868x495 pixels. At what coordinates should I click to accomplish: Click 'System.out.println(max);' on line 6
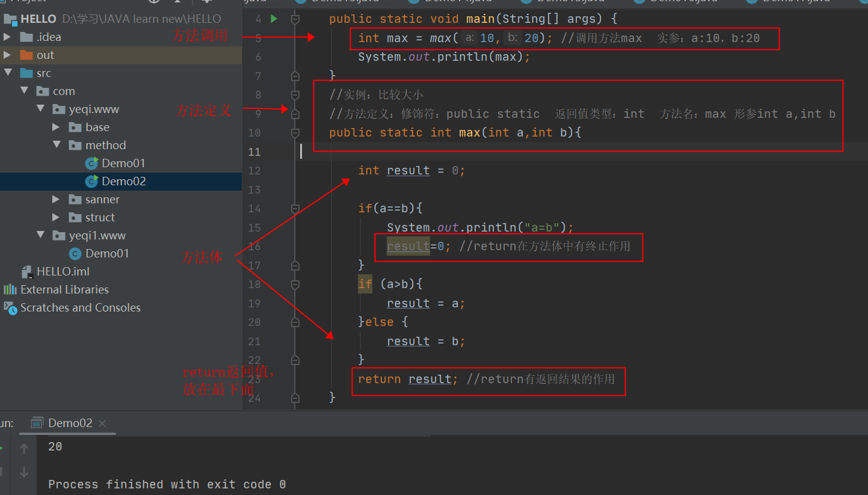click(x=445, y=57)
